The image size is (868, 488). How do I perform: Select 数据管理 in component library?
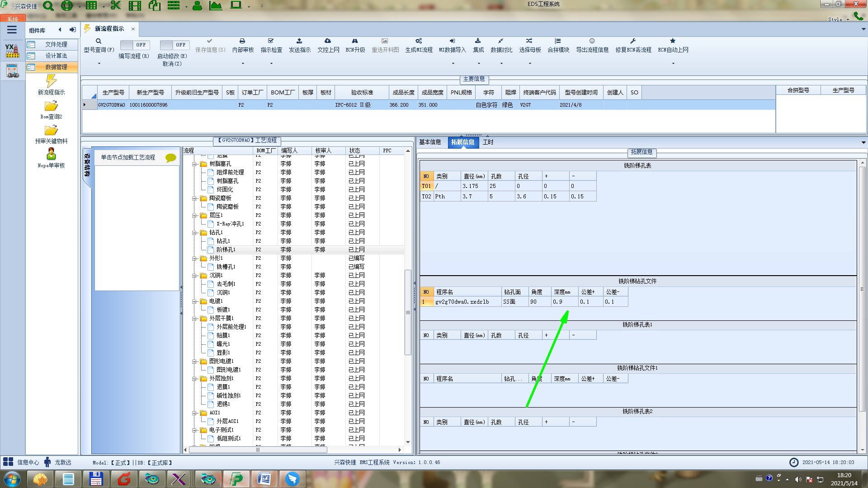[x=56, y=67]
